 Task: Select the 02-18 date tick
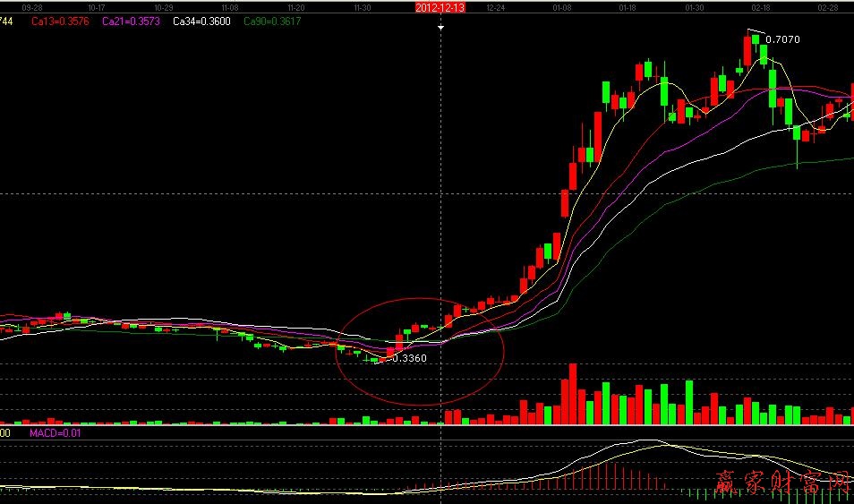762,7
